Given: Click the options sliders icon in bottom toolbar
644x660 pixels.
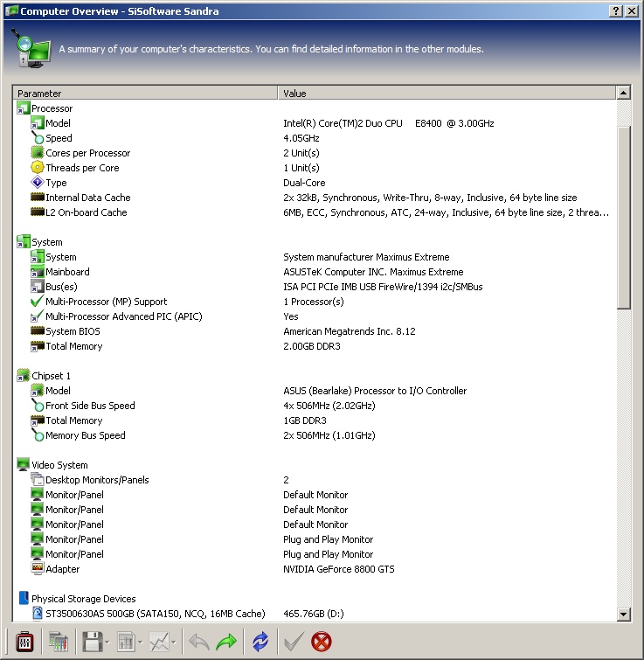Looking at the screenshot, I should (24, 643).
